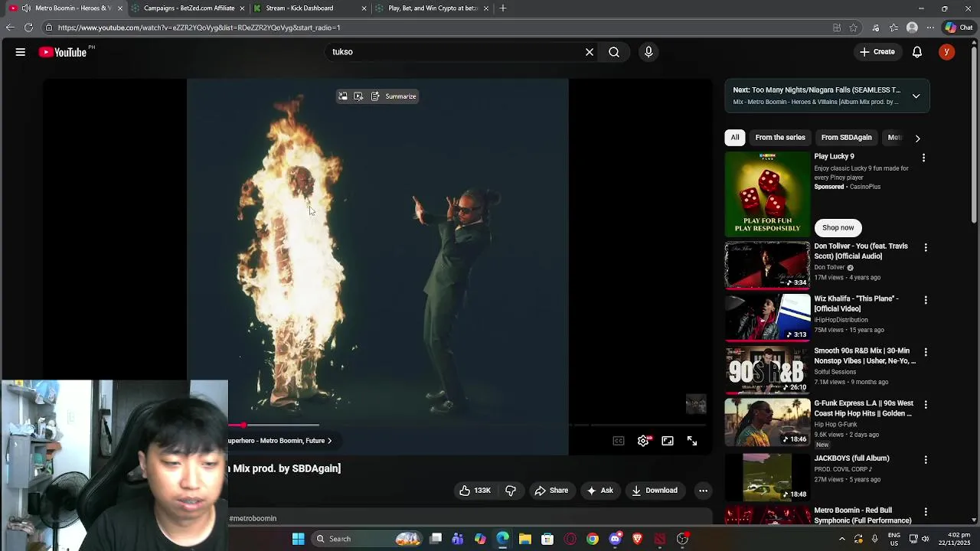Open options for Don Toliver video
The image size is (980, 551).
click(x=926, y=248)
